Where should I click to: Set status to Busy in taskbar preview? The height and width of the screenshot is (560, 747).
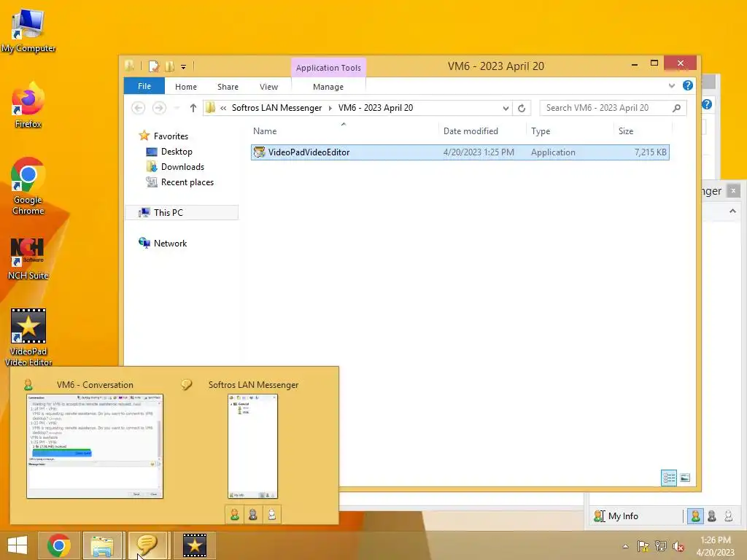click(253, 514)
